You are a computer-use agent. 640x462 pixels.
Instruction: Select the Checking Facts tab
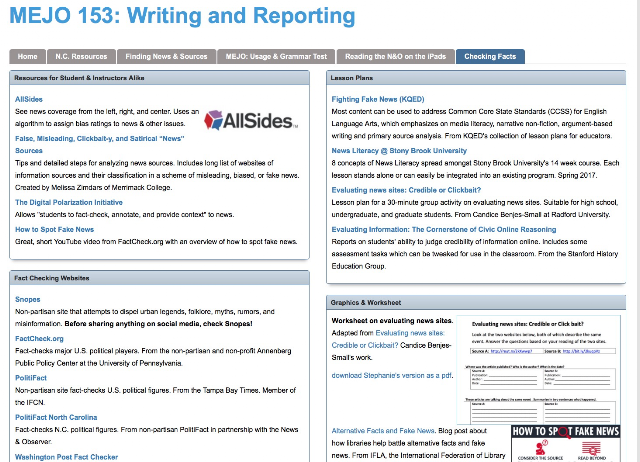[x=490, y=57]
